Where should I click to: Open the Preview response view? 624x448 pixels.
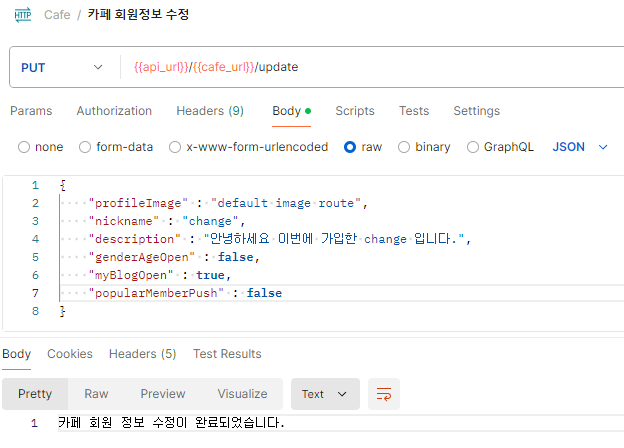163,394
